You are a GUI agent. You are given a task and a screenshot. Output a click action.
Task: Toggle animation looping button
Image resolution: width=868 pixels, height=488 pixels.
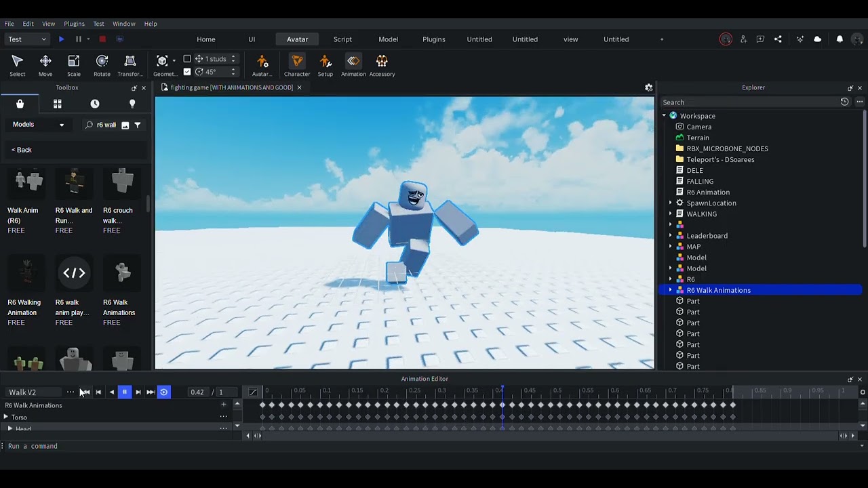click(163, 392)
